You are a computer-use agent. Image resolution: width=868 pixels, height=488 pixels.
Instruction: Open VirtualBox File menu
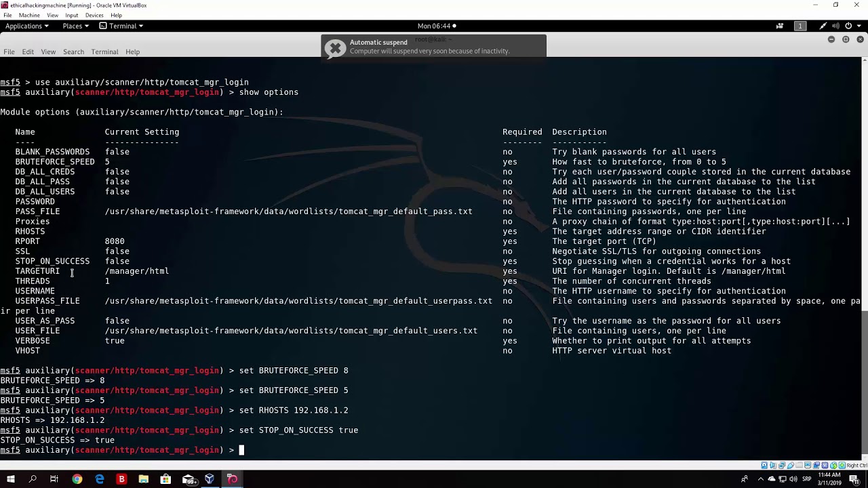click(x=7, y=15)
